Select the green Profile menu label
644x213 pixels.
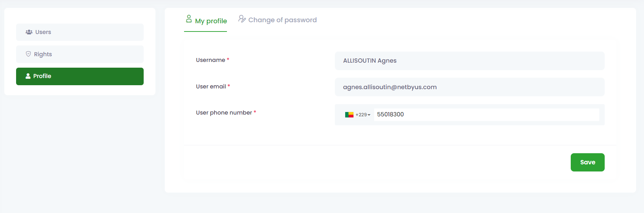click(x=42, y=76)
